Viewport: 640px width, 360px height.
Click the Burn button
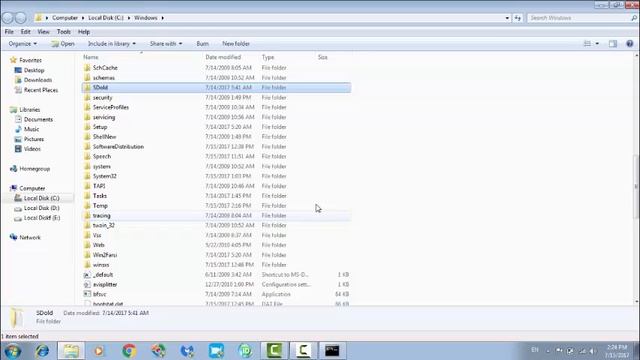pyautogui.click(x=202, y=44)
